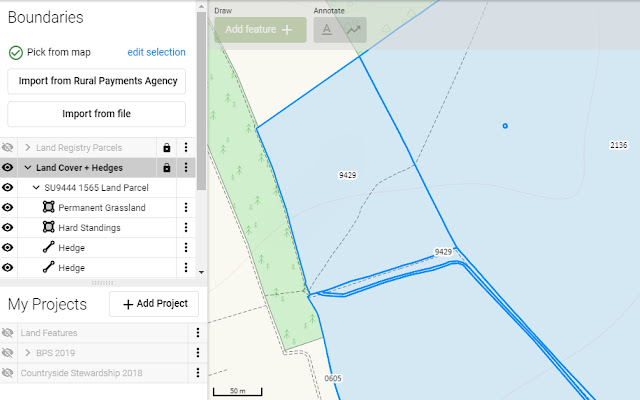Hide the Land Cover + Hedges layer
This screenshot has width=640, height=400.
coord(8,167)
